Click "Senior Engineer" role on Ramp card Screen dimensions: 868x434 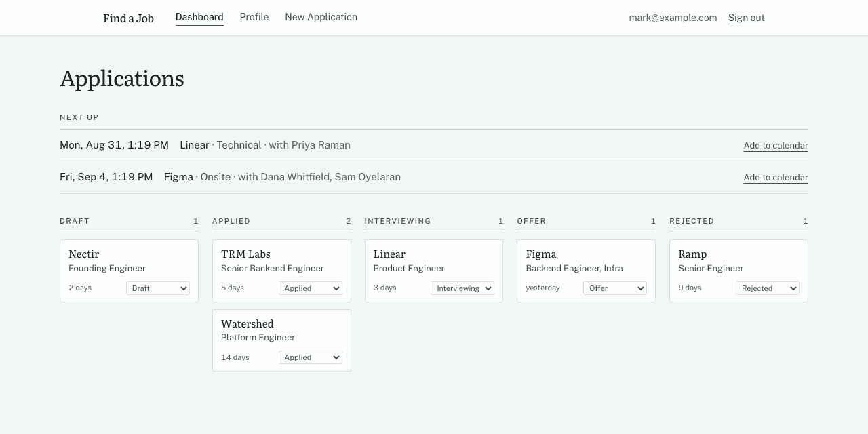click(711, 269)
